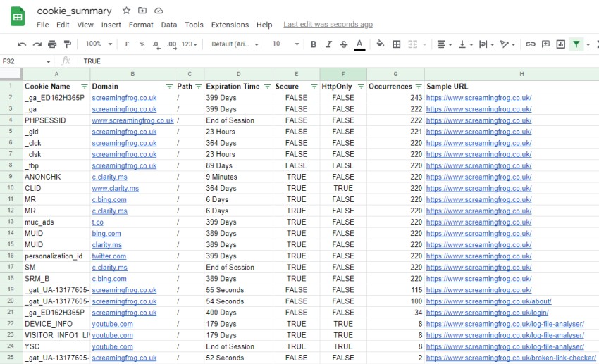Open the name box F32 dropdown

48,61
